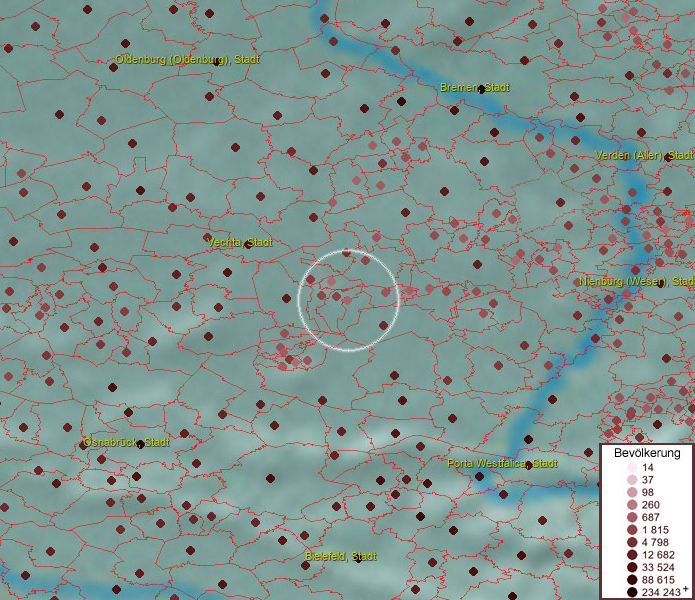This screenshot has height=600, width=695.
Task: Select the Osnabrück city population dot
Action: pos(140,444)
